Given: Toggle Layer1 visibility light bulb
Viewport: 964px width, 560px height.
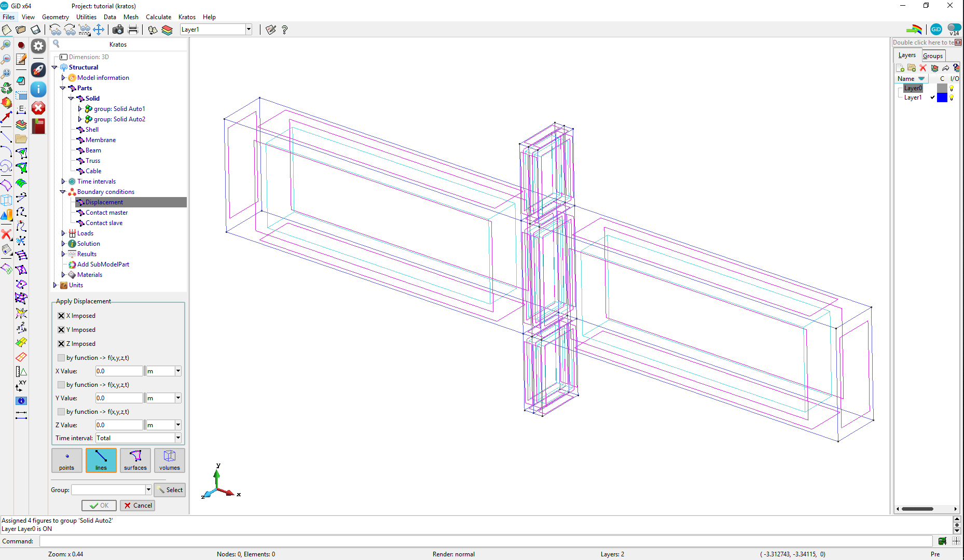Looking at the screenshot, I should click(952, 97).
